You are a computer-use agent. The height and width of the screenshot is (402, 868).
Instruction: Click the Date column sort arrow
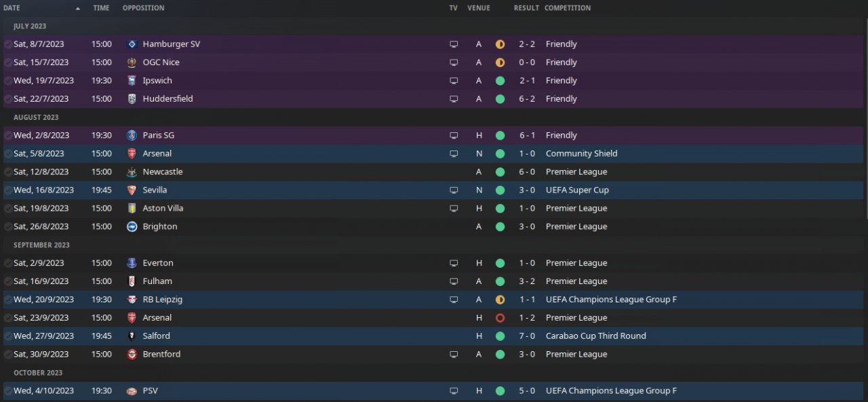pyautogui.click(x=78, y=9)
